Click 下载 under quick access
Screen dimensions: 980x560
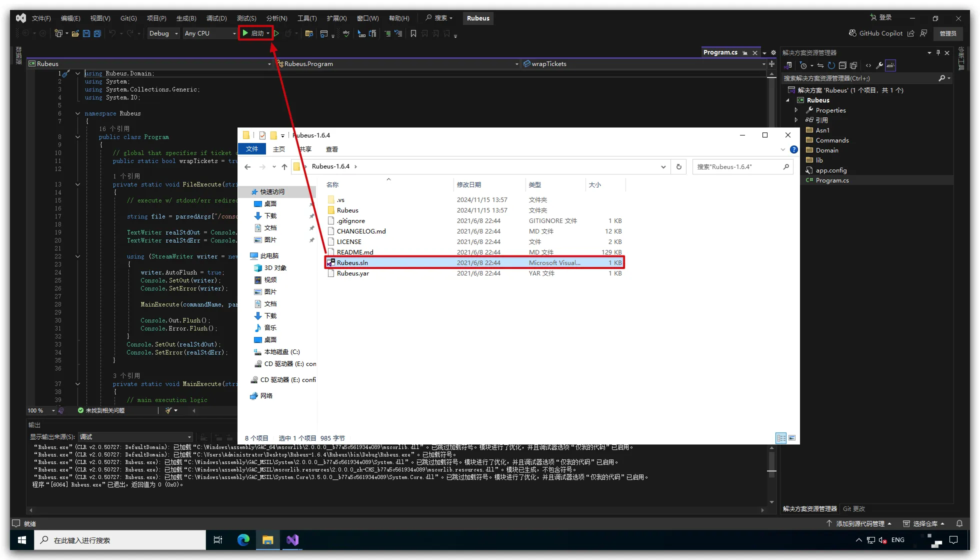pyautogui.click(x=270, y=215)
